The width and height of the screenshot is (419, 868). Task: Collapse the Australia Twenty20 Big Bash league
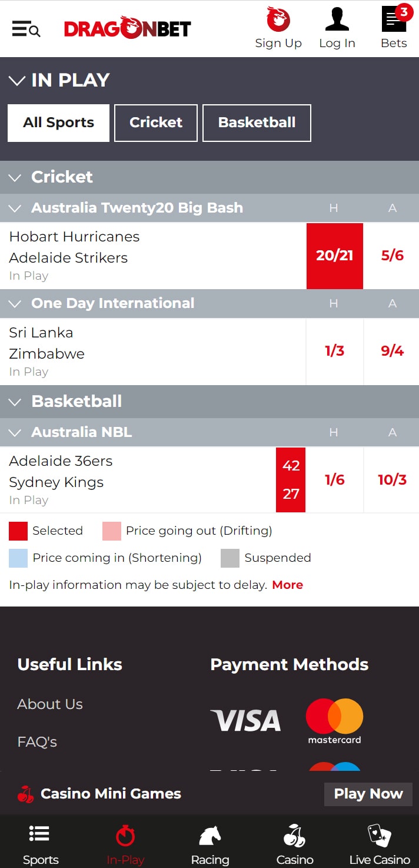16,208
